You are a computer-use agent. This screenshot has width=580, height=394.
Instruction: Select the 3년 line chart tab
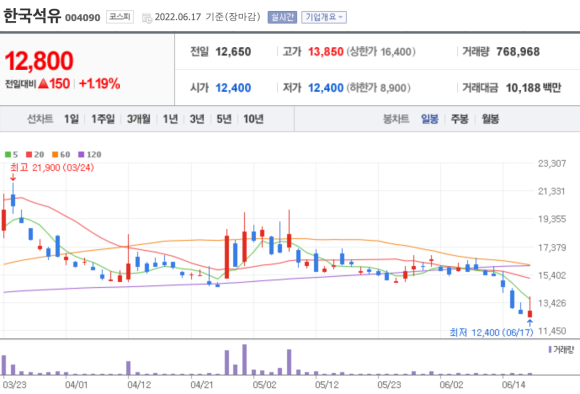(x=197, y=119)
